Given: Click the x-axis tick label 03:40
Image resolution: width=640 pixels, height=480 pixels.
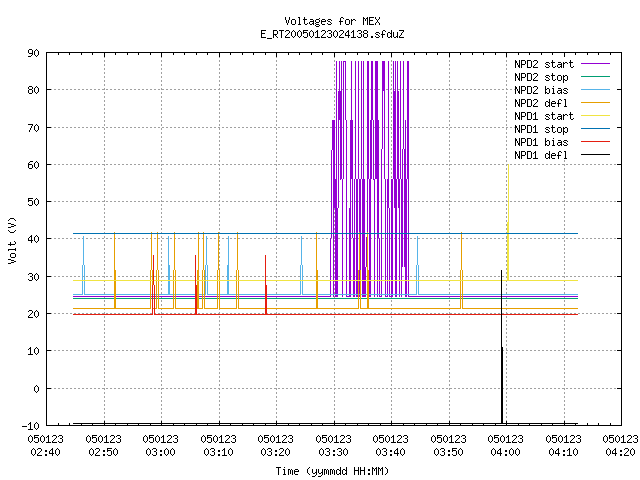Looking at the screenshot, I should 391,452.
